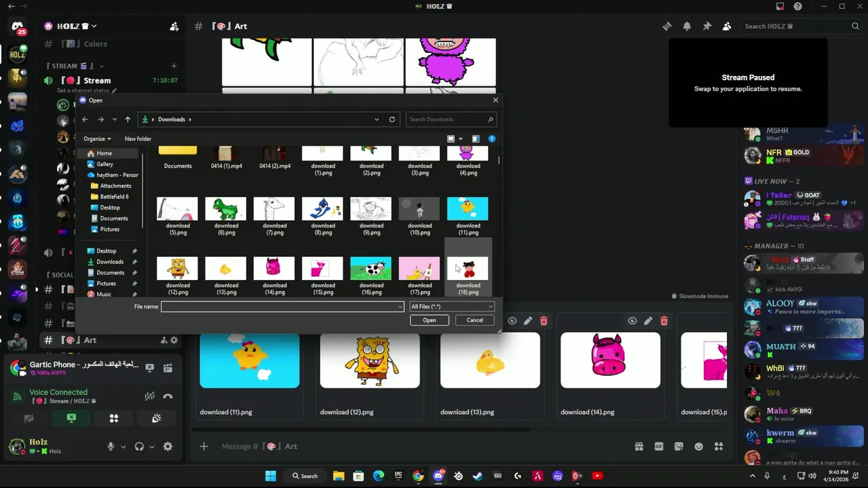Show the preview pane in Open dialog

(475, 139)
